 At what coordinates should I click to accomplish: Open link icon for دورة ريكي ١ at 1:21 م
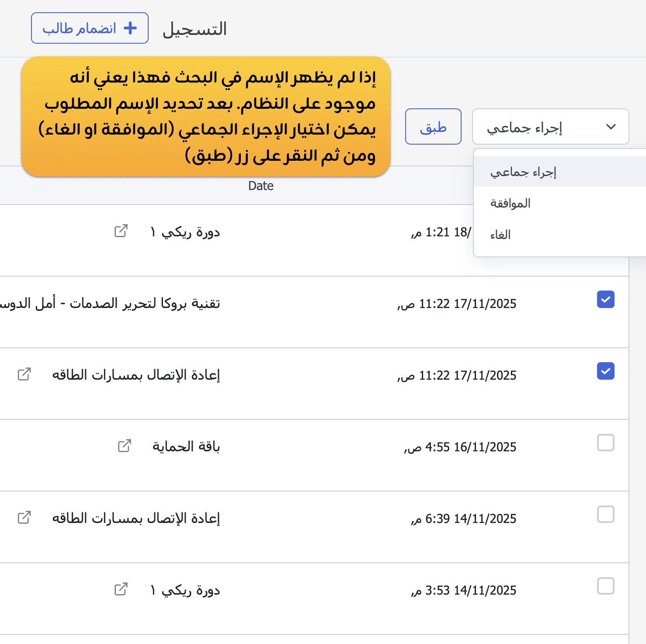[121, 231]
